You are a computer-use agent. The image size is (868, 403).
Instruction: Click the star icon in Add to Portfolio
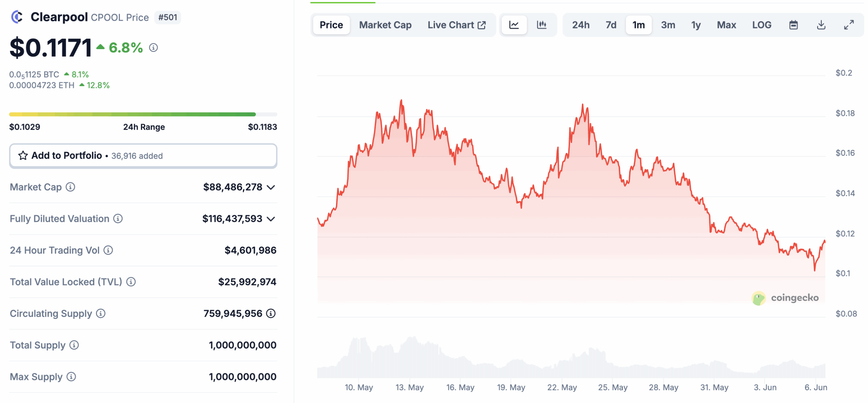coord(23,155)
